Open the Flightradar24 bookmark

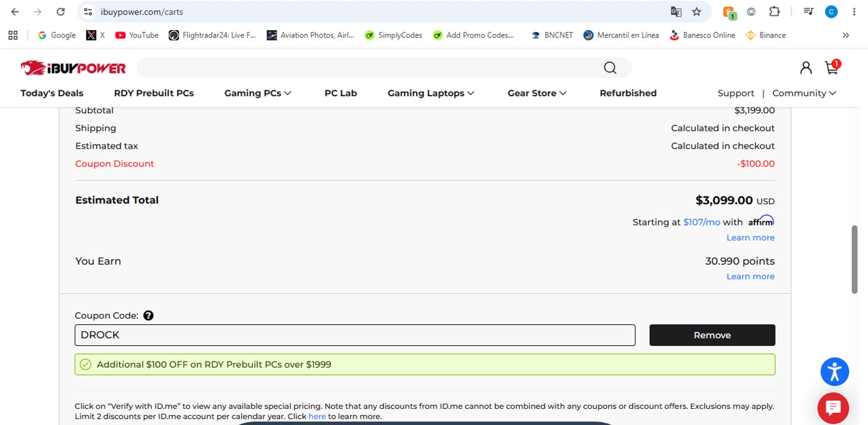click(x=212, y=35)
